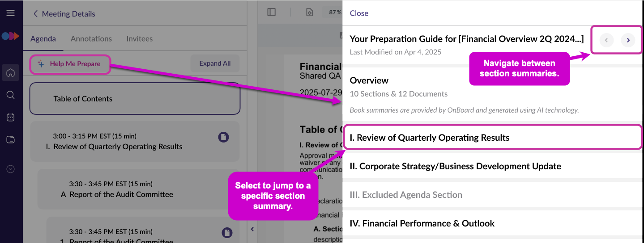Switch to the Annotations tab
644x243 pixels.
(91, 39)
